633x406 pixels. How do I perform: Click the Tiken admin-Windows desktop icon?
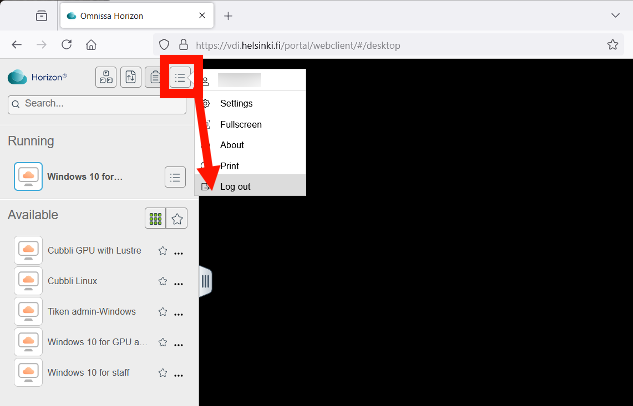click(28, 312)
